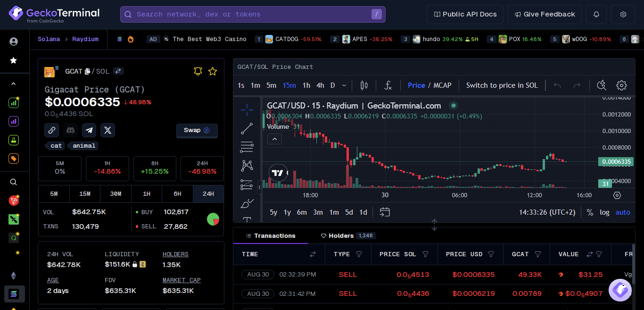Go to Solana in breadcrumb

pos(49,39)
